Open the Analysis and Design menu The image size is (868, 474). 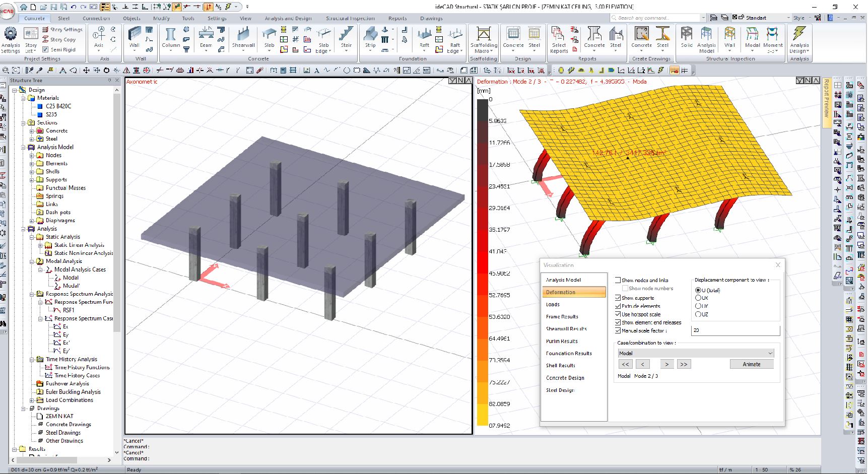pos(288,18)
